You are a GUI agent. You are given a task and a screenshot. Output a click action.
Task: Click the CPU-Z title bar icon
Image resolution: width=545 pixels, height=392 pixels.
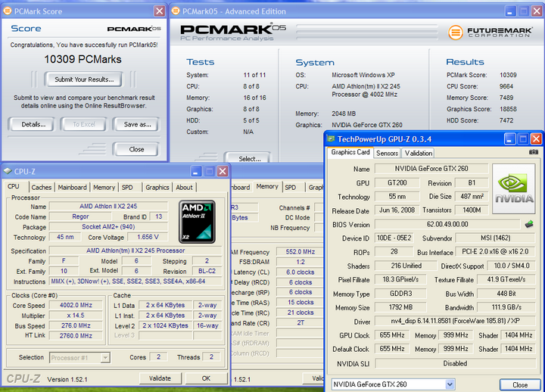pyautogui.click(x=8, y=171)
